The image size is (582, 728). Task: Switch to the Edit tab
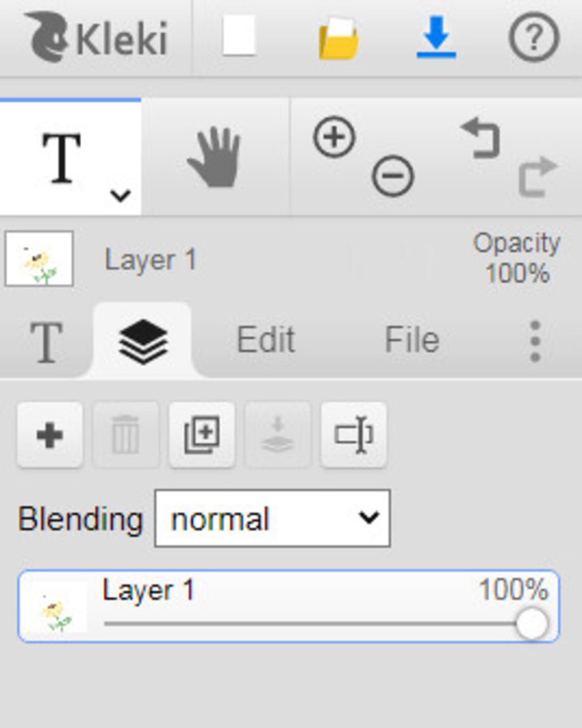[x=265, y=340]
